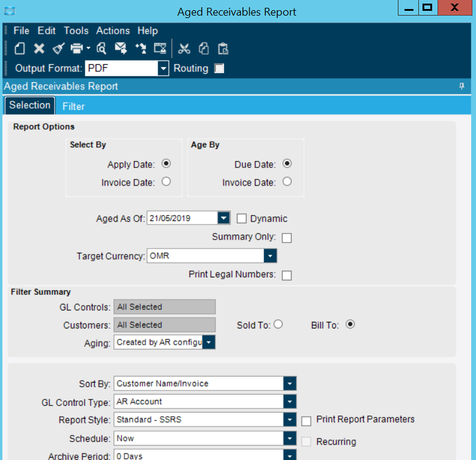Enable the Summary Only checkbox
The width and height of the screenshot is (476, 460).
287,238
